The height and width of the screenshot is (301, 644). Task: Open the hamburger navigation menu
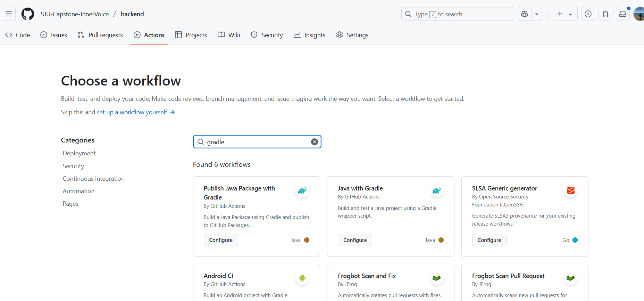pyautogui.click(x=9, y=14)
